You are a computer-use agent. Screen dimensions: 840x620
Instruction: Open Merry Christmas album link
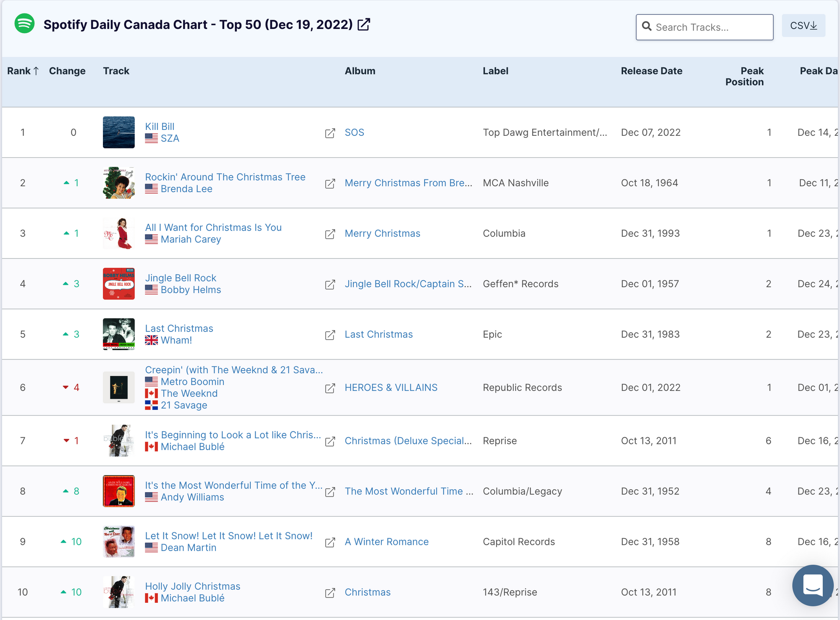point(383,233)
